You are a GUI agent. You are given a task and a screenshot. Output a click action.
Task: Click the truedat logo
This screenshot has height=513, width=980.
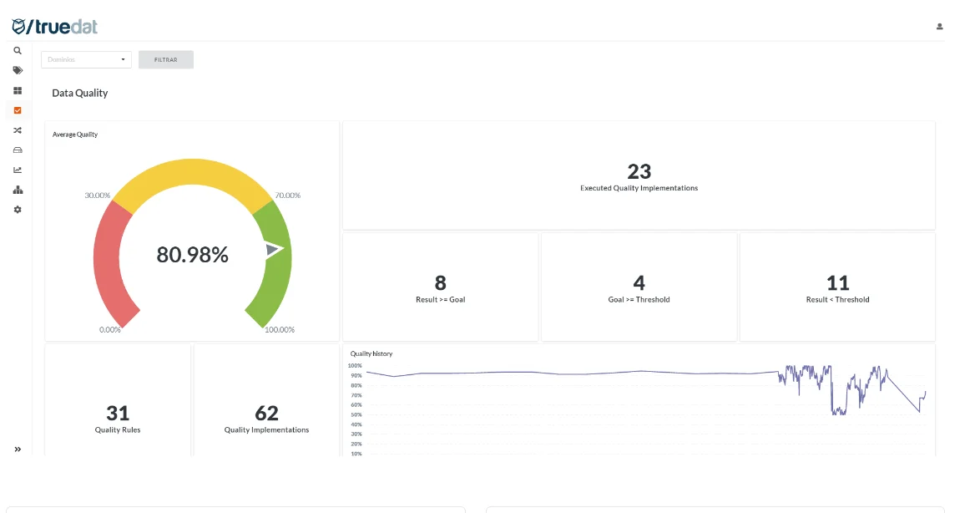click(x=55, y=26)
